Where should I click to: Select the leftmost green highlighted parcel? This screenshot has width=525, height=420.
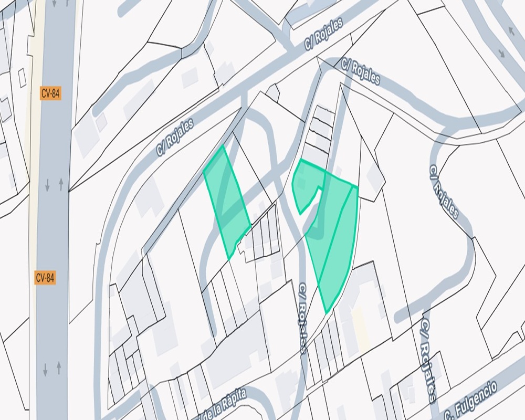pos(227,202)
